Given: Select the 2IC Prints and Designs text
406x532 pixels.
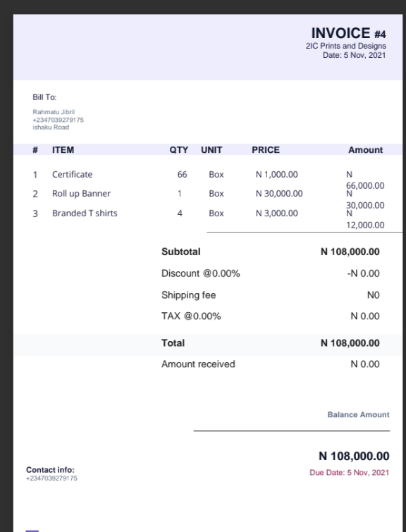Looking at the screenshot, I should (345, 46).
